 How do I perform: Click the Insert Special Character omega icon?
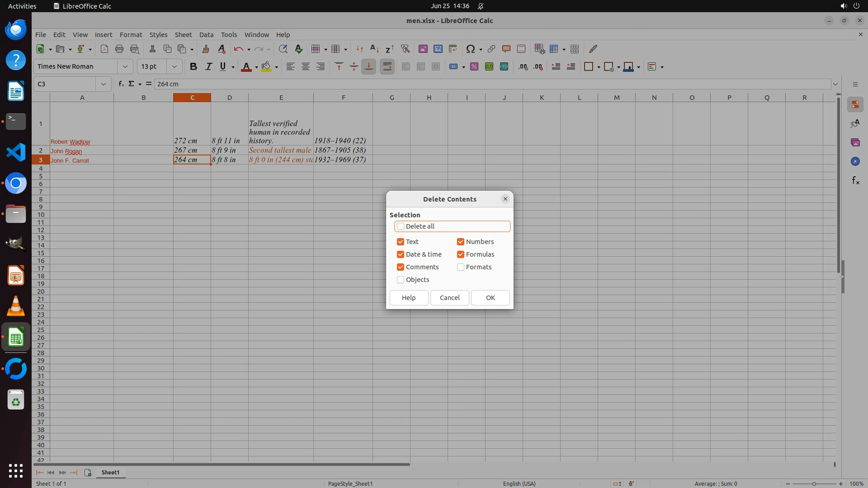[x=470, y=49]
